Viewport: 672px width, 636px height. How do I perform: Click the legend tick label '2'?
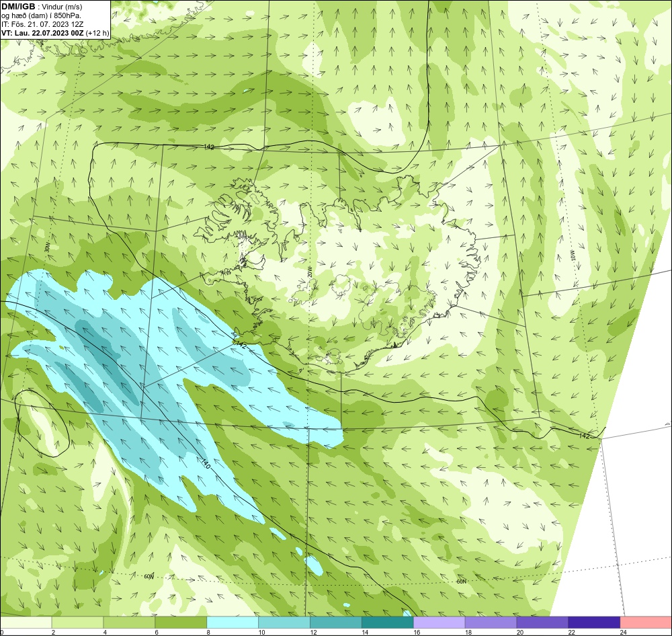tap(53, 632)
